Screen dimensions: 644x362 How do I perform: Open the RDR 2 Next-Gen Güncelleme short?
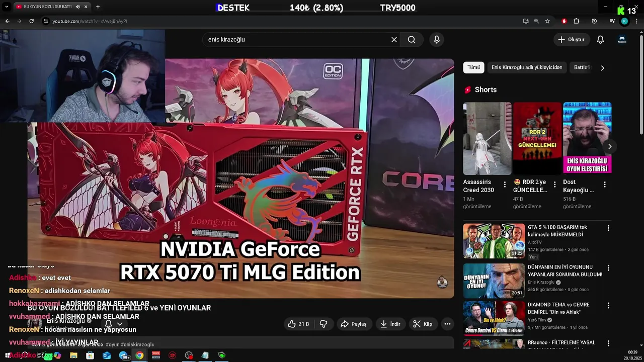coord(537,138)
